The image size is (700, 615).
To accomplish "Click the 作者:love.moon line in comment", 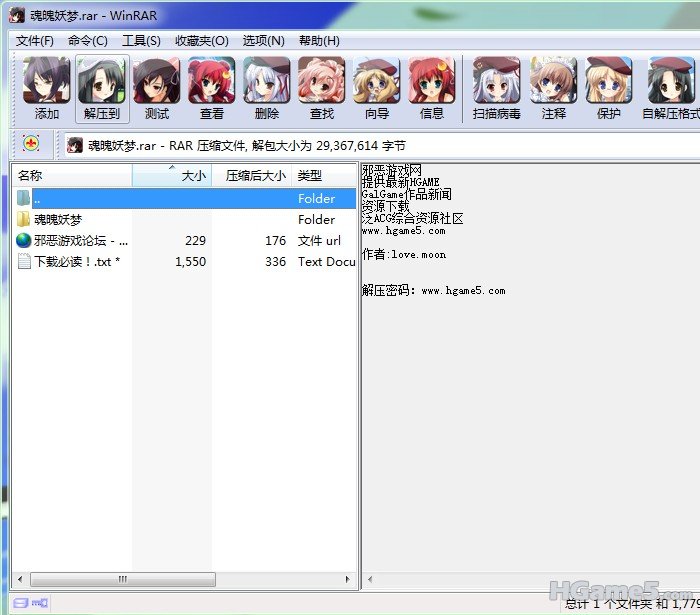I will click(404, 254).
